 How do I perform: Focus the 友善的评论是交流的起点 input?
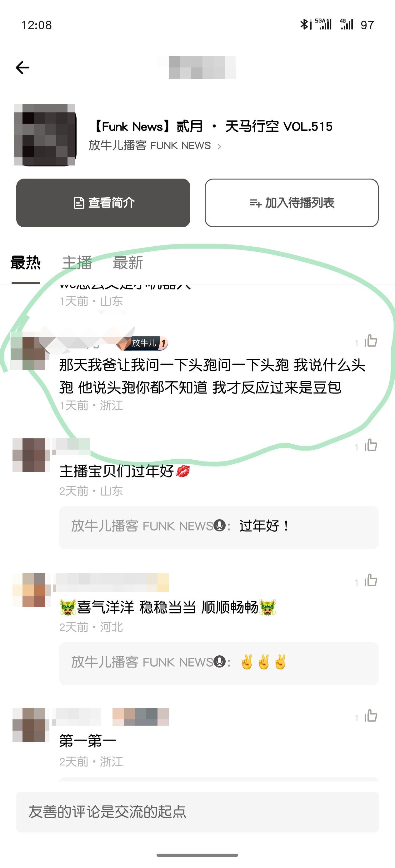pos(197,812)
